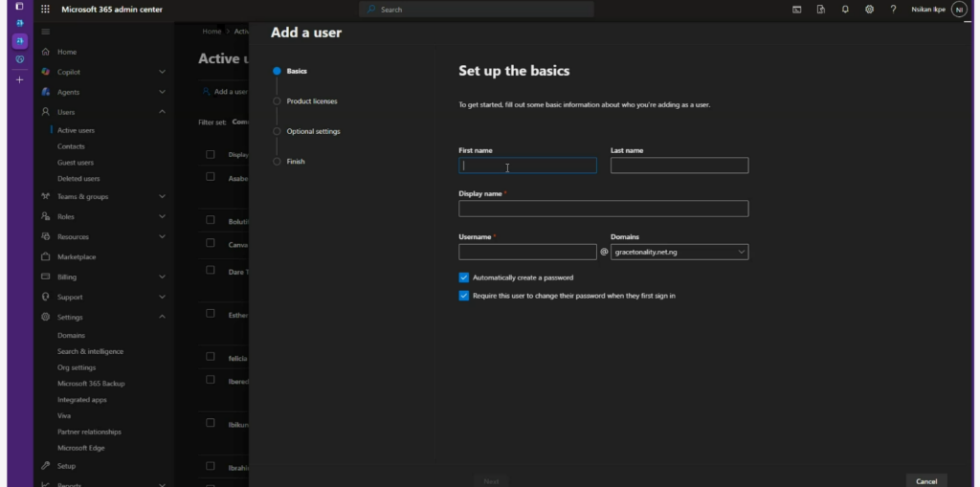Click the Settings gear icon in header

click(x=869, y=10)
